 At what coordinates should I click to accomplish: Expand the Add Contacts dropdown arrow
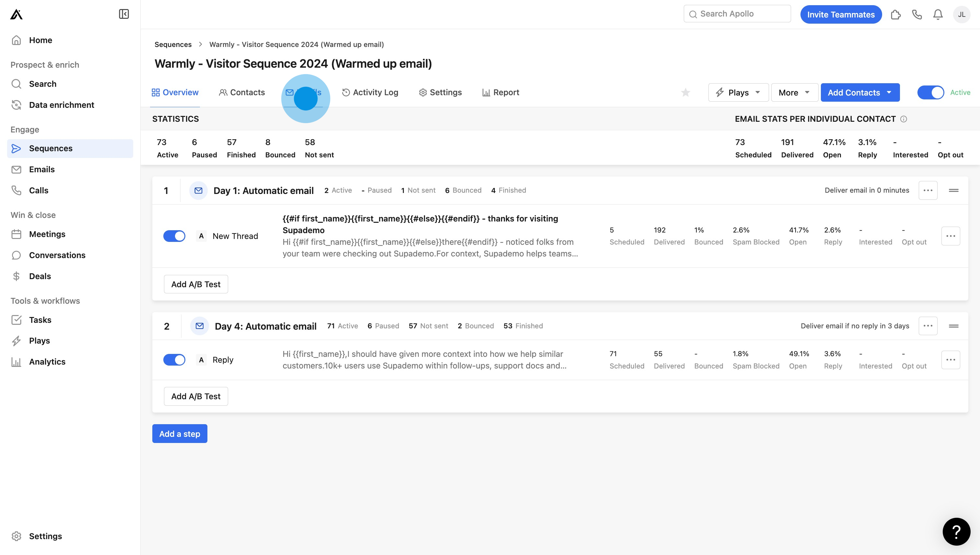(889, 93)
